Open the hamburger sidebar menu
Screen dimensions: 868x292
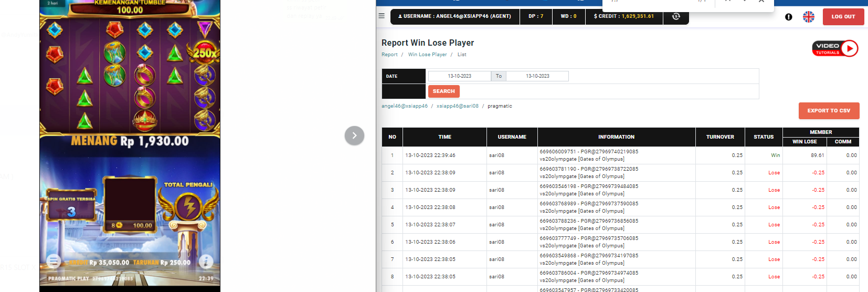[x=382, y=16]
